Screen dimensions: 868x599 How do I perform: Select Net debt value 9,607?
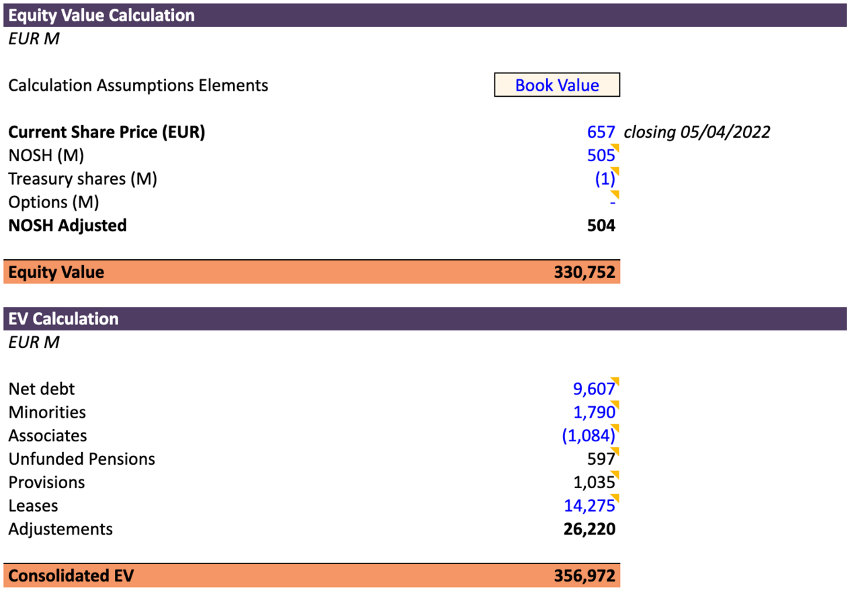point(594,389)
